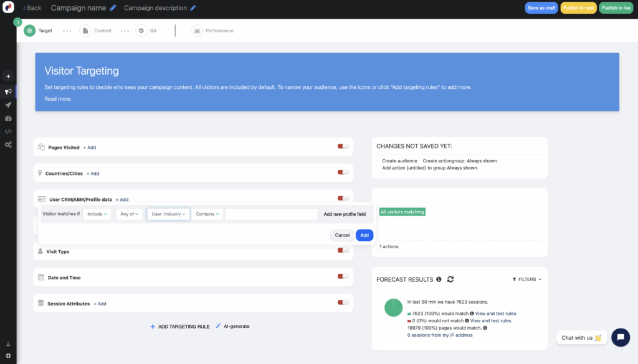Toggle the Countries/Cities rule switch
Image resolution: width=638 pixels, height=364 pixels.
pos(343,173)
